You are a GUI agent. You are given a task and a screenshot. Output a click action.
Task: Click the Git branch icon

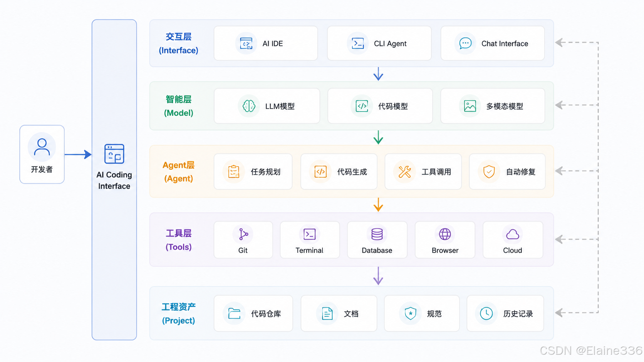pos(243,234)
